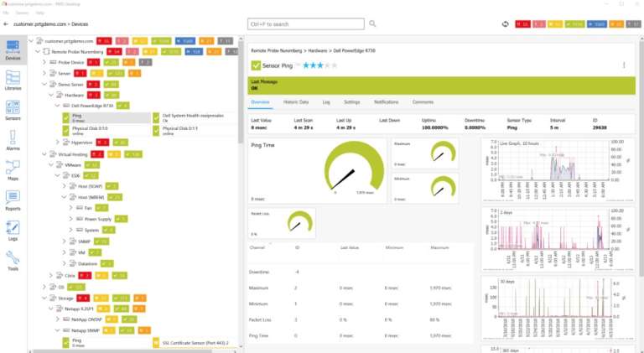Open the Logs sidebar icon
This screenshot has height=353, width=644.
pos(13,231)
